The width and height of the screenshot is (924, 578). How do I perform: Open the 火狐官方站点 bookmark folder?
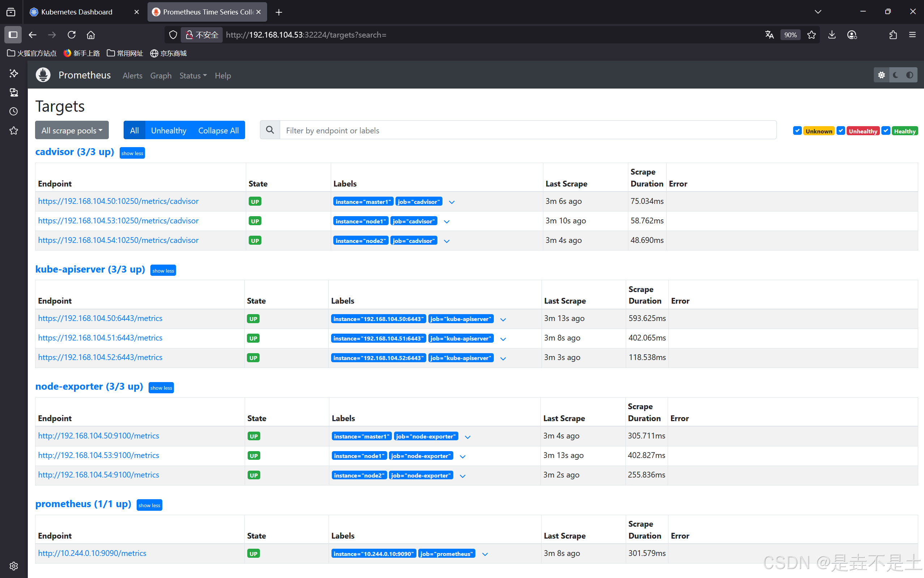32,53
